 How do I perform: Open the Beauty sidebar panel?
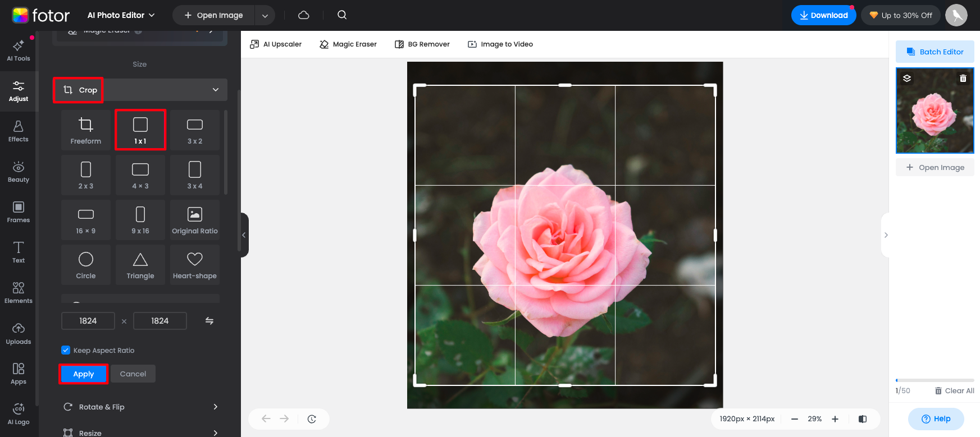point(19,171)
